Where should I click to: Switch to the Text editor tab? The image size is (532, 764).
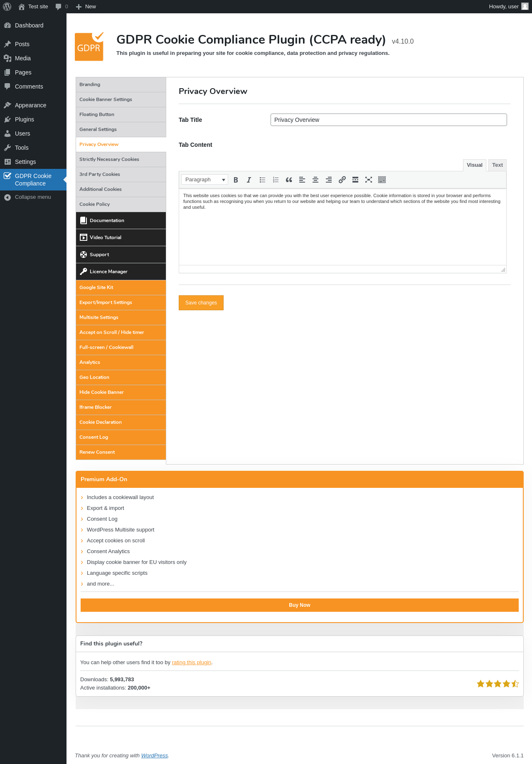498,165
